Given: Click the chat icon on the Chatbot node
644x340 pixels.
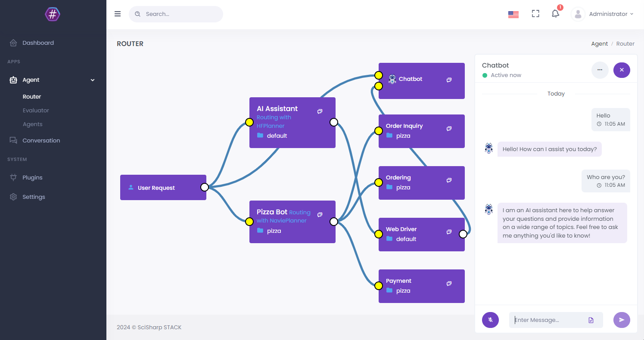Looking at the screenshot, I should [449, 80].
